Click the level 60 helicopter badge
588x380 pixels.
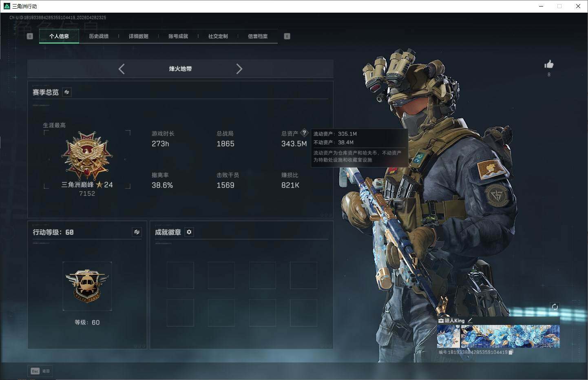87,286
